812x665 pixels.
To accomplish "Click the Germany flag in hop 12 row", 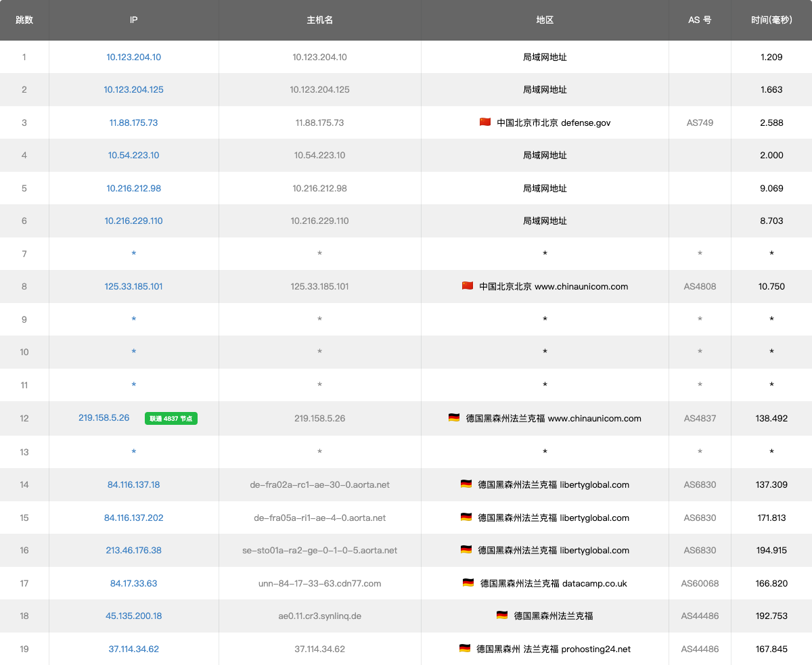I will tap(454, 418).
